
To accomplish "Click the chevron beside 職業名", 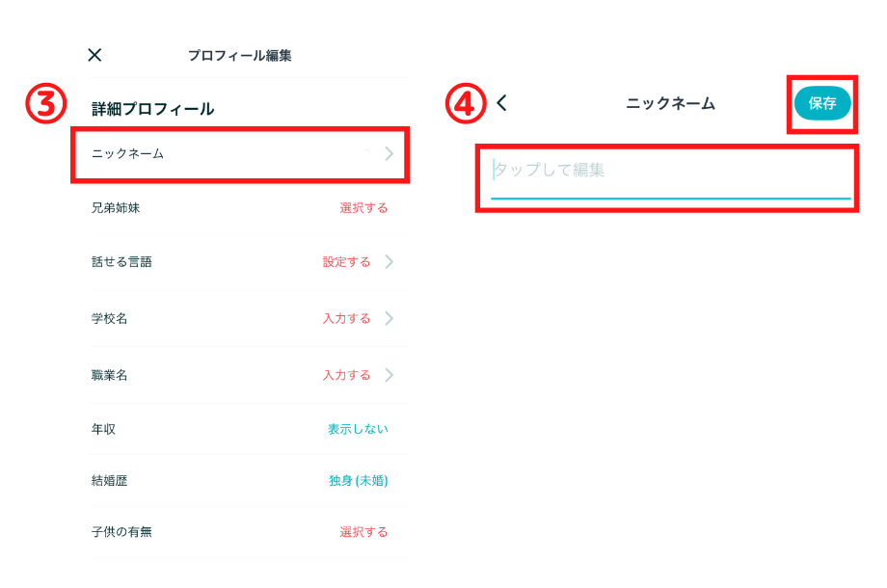I will tap(390, 375).
